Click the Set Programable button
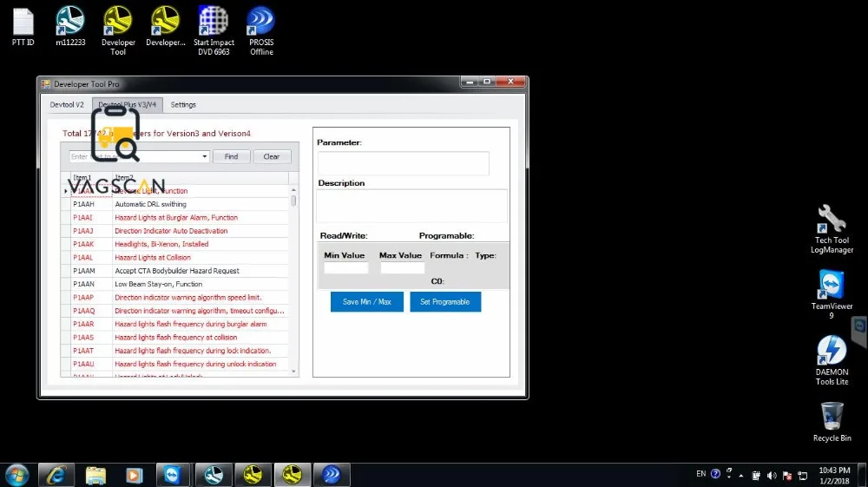Screen dimensions: 868x487 tap(445, 301)
